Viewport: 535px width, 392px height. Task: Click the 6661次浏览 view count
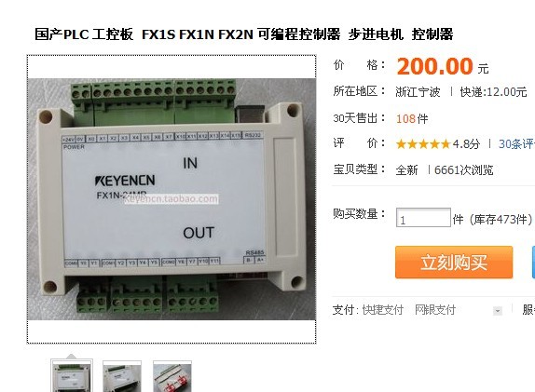(x=463, y=169)
